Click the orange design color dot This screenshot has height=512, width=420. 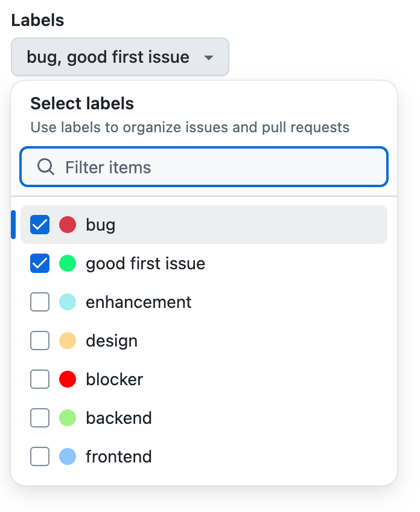click(68, 341)
